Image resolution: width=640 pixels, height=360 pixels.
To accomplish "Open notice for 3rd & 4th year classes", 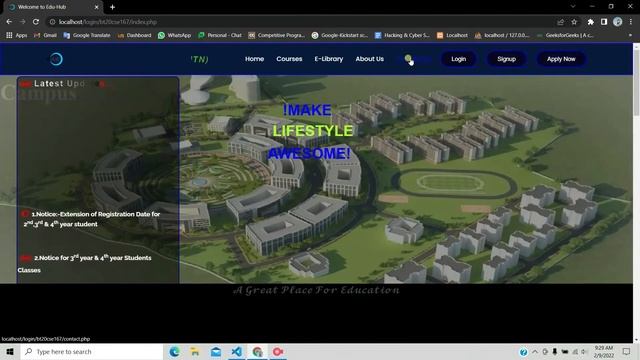I will (84, 264).
